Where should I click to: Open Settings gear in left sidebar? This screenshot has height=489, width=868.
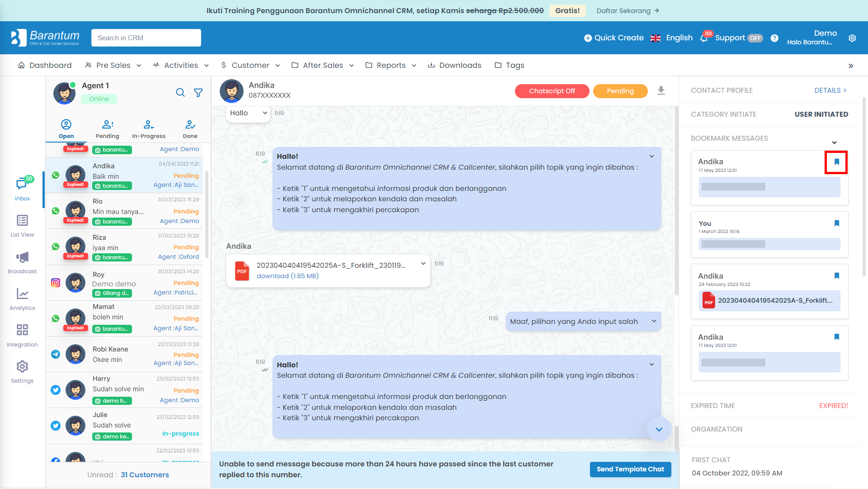22,366
